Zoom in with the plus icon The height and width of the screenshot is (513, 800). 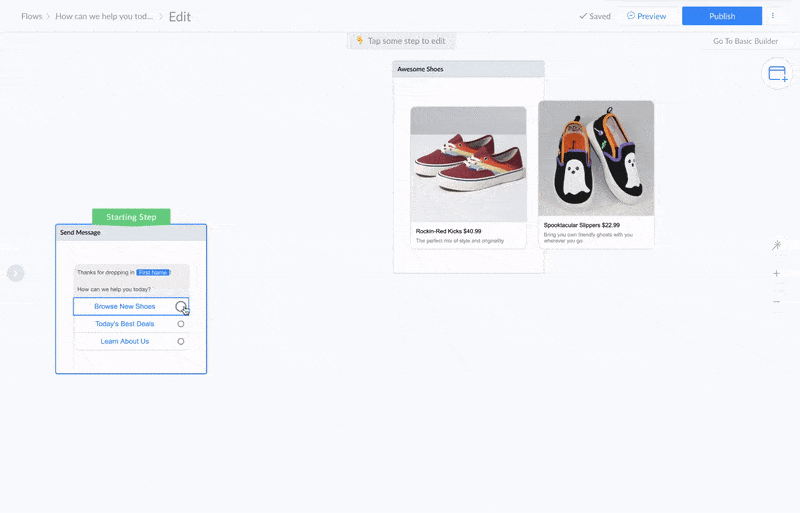[x=777, y=273]
